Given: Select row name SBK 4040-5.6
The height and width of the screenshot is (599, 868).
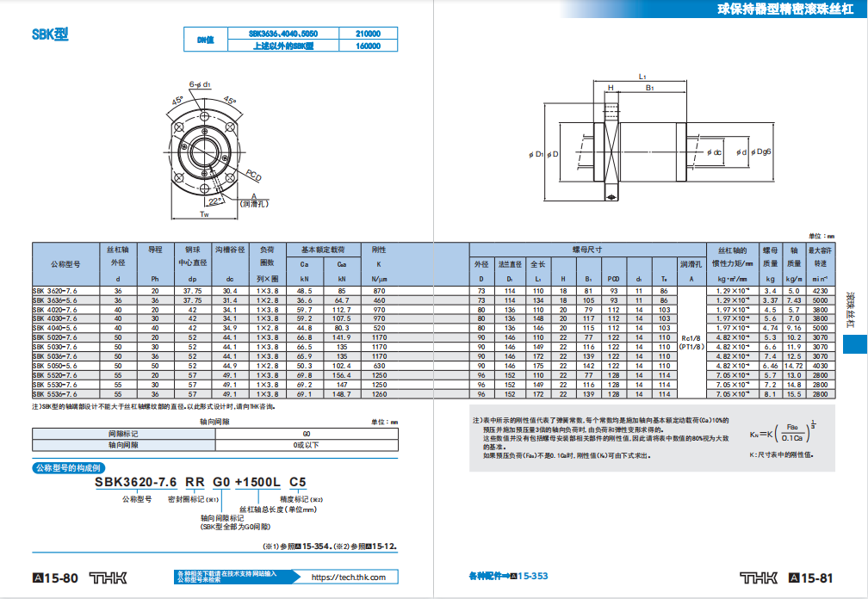Looking at the screenshot, I should (55, 328).
